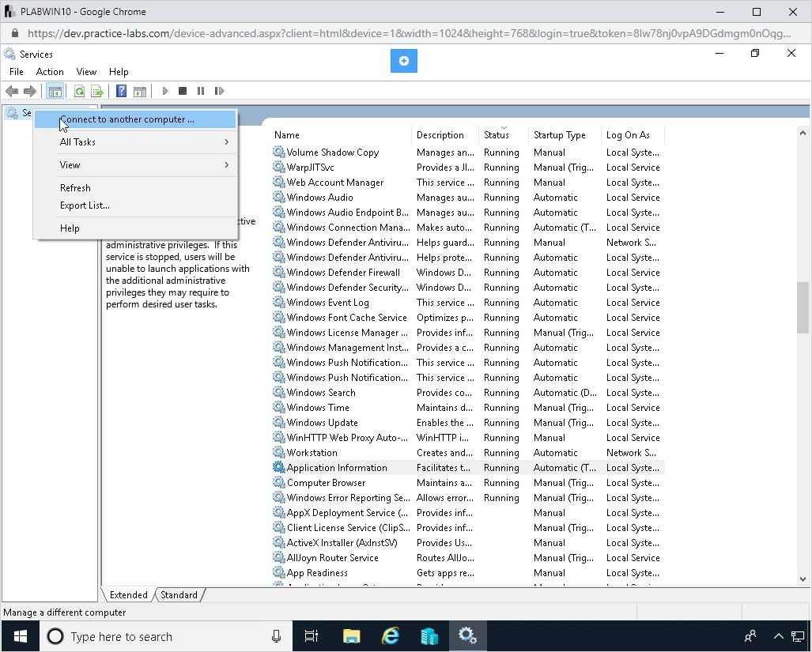Select Refresh in the context menu
Screen dimensions: 812x652
[135, 188]
